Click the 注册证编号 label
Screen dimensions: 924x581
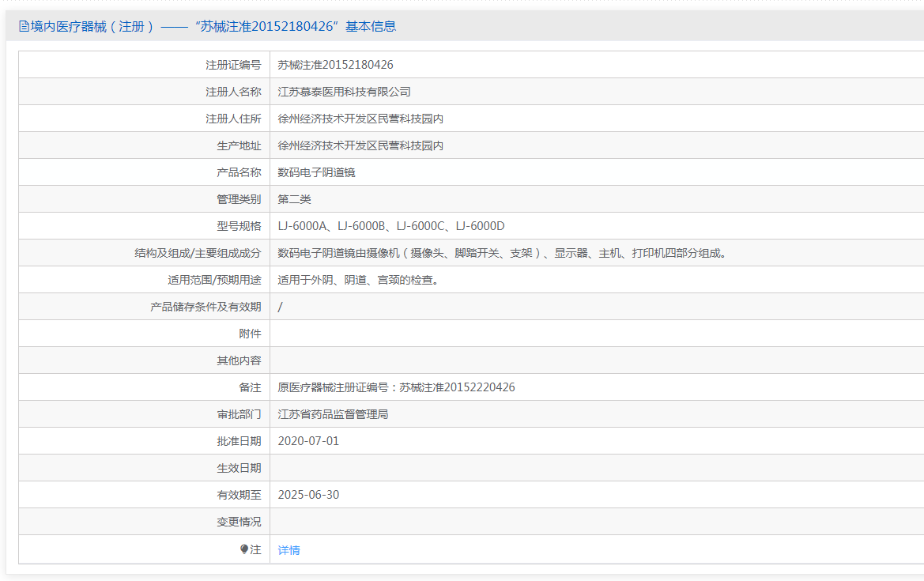click(233, 65)
